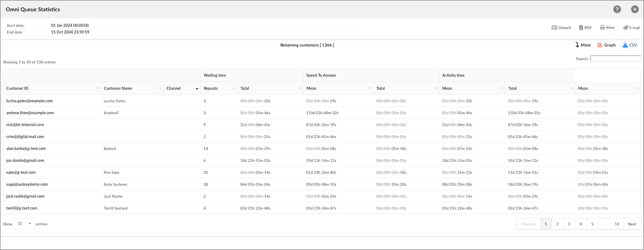The width and height of the screenshot is (644, 250).
Task: Send the report via E-mail
Action: pos(631,28)
